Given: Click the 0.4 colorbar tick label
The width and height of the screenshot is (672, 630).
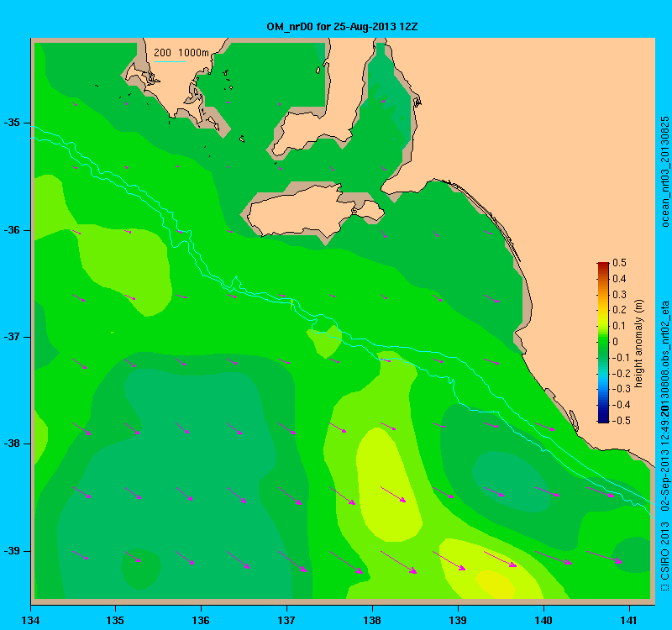Looking at the screenshot, I should pos(619,279).
